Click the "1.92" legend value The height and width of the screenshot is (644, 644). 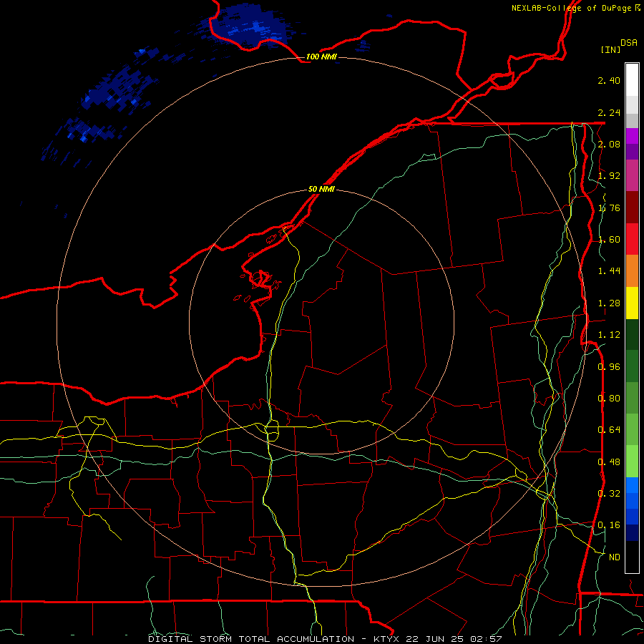pos(609,176)
